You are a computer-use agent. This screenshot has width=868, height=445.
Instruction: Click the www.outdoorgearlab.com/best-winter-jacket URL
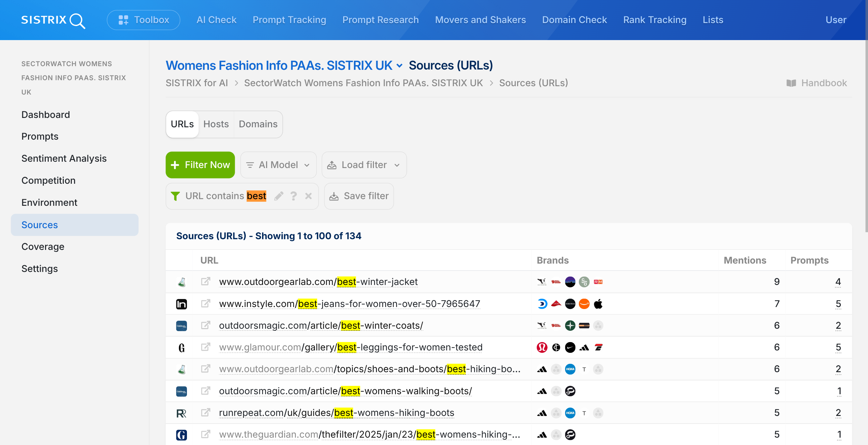[318, 282]
